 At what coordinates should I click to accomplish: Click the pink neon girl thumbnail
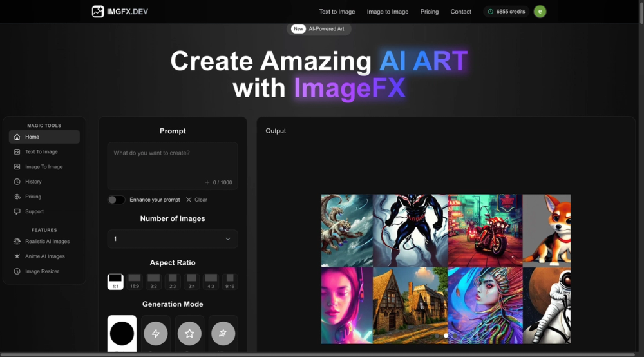tap(347, 305)
